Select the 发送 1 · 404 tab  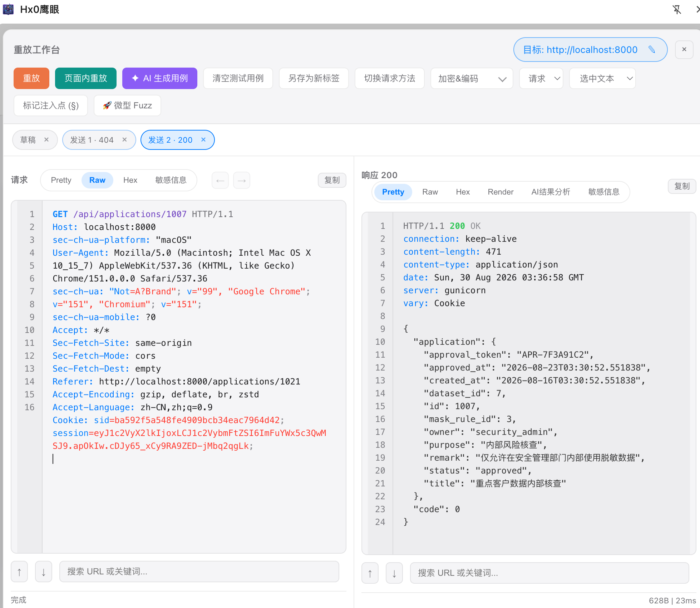pos(92,140)
